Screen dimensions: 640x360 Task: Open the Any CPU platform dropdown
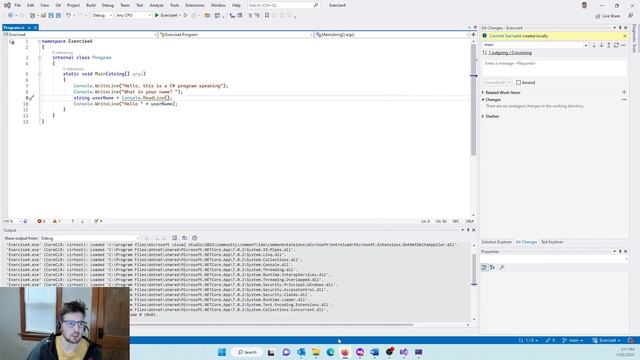coord(133,15)
